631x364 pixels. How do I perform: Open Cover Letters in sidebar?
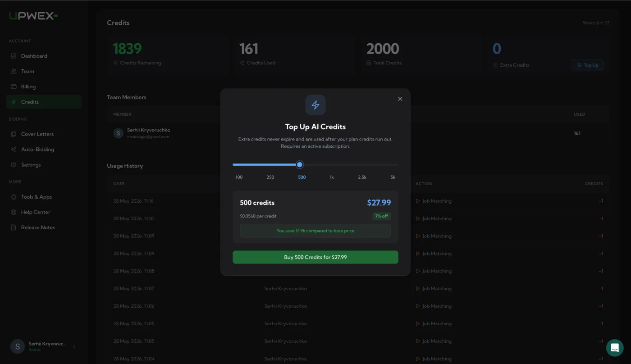tap(44, 134)
